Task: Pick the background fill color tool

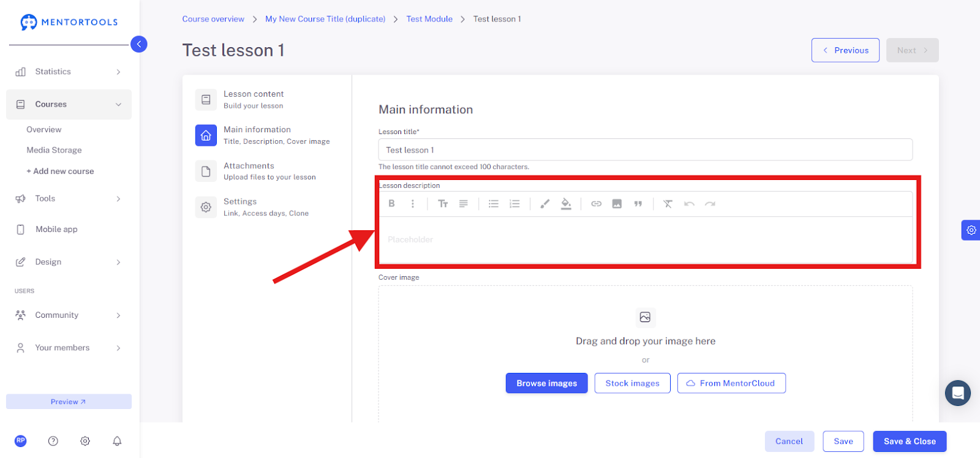Action: coord(566,204)
